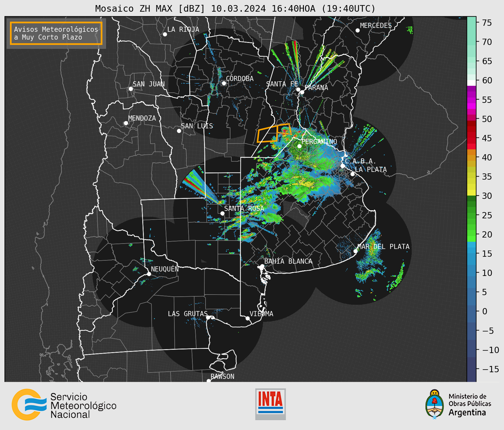The image size is (504, 430).
Task: Click the PARANÁ city marker dot
Action: click(x=302, y=92)
